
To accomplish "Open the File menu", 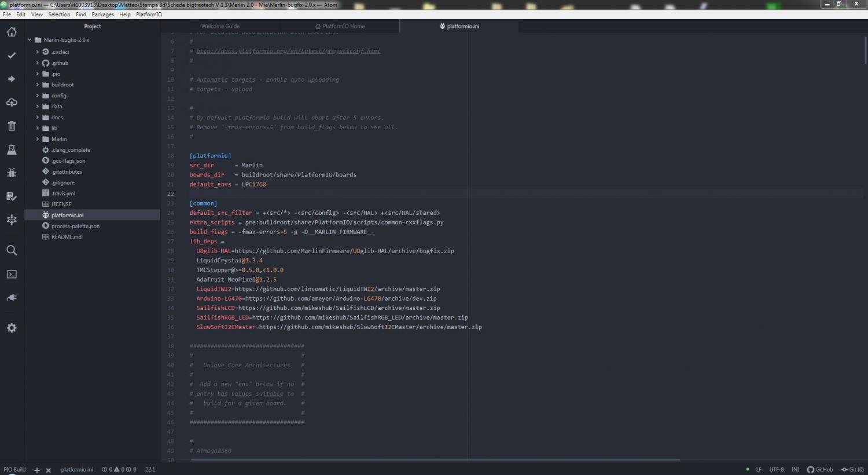I will pos(7,14).
